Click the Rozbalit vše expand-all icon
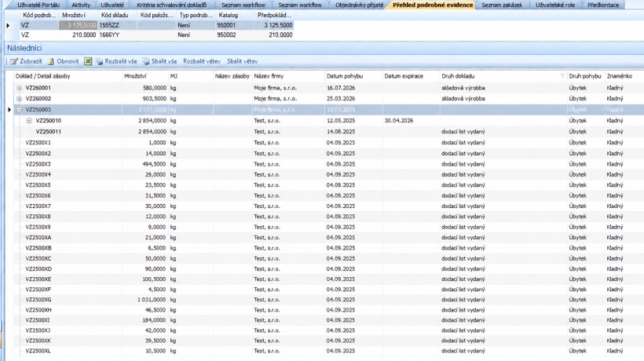 [100, 61]
